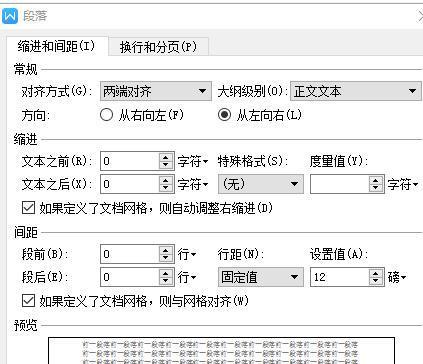
Task: Click the WPS Writer logo icon
Action: point(9,16)
